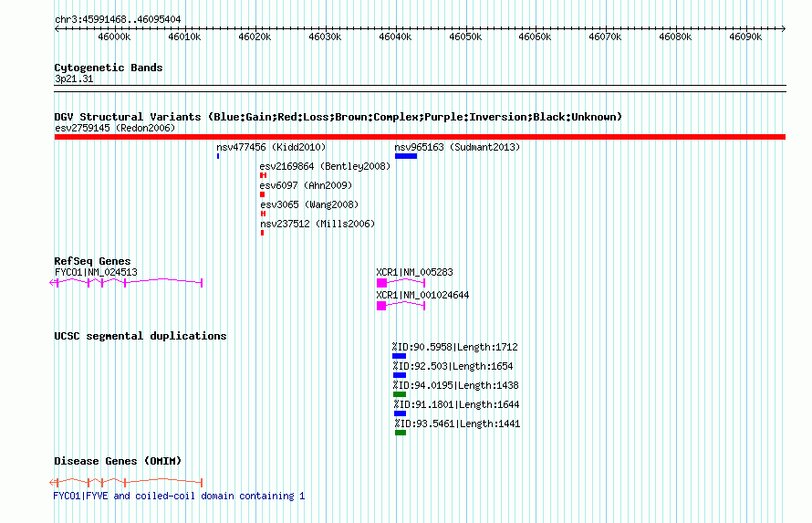The height and width of the screenshot is (523, 812).
Task: Click the XCR1|NM_005283 label
Action: tap(414, 272)
